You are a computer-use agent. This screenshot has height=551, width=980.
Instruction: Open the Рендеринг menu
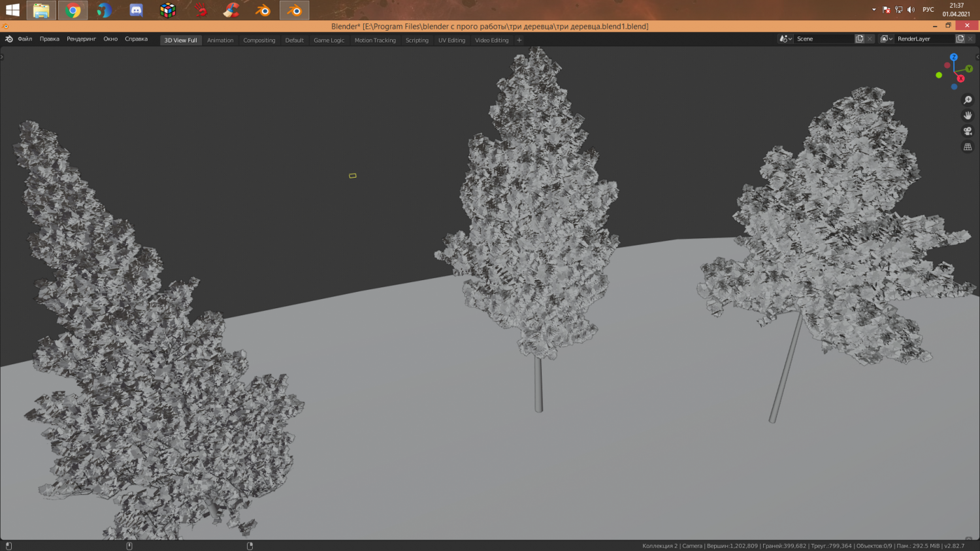[80, 39]
